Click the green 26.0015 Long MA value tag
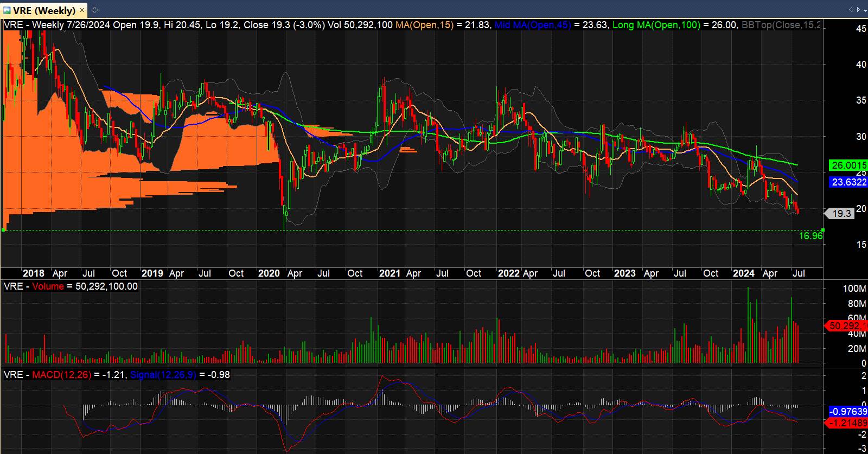The height and width of the screenshot is (454, 868). (x=847, y=165)
